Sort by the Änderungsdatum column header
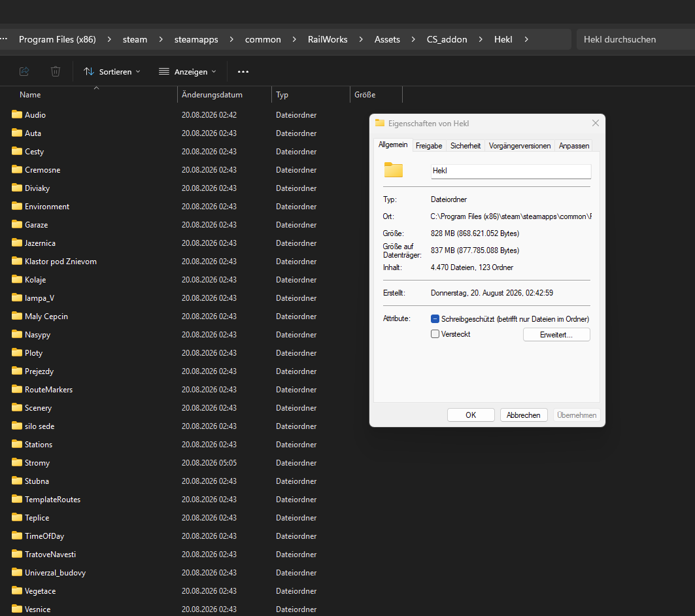 point(212,94)
